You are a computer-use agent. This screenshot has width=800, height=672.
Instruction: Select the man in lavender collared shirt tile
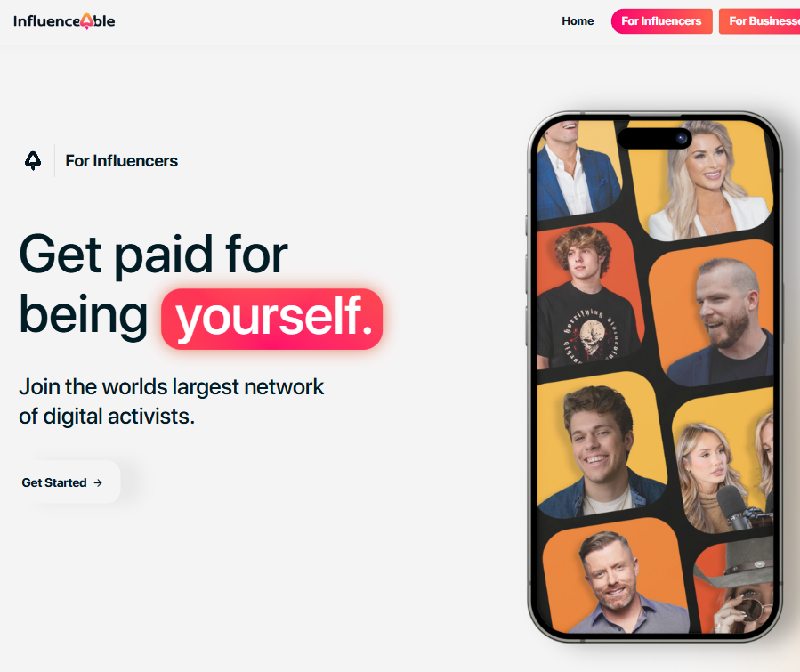(616, 577)
